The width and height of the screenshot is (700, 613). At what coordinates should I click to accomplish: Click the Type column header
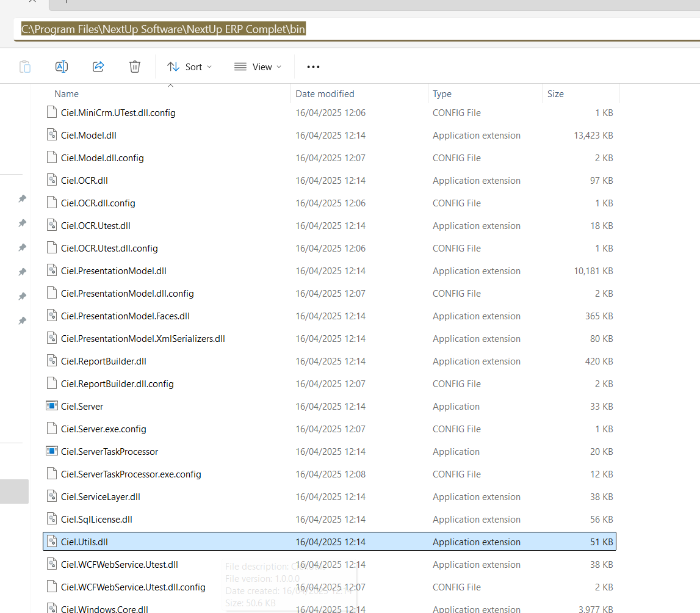pos(442,94)
